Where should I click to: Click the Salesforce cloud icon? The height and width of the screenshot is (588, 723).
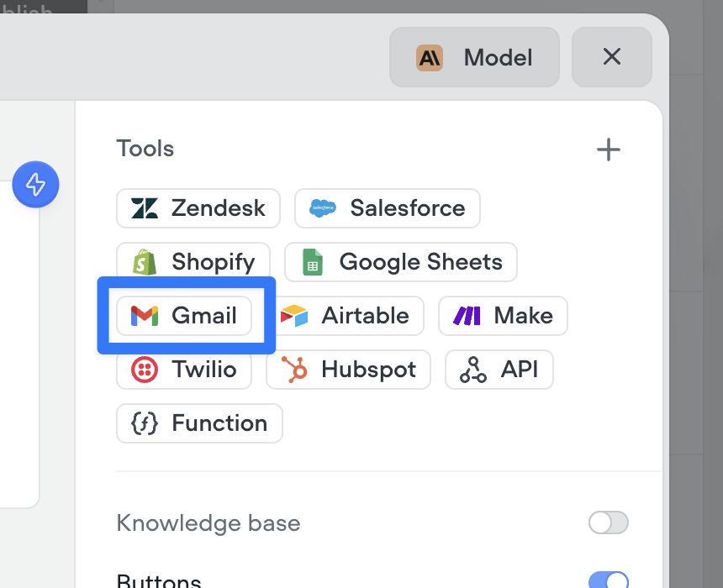(x=322, y=207)
